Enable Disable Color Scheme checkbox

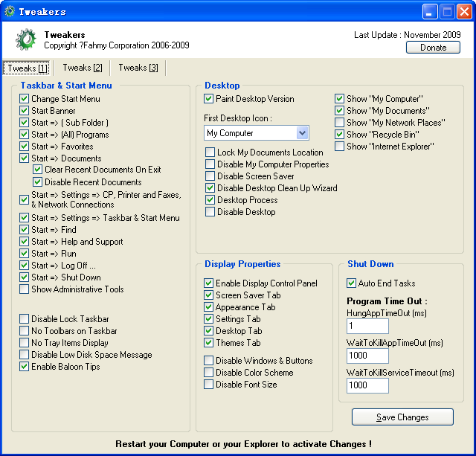(208, 373)
